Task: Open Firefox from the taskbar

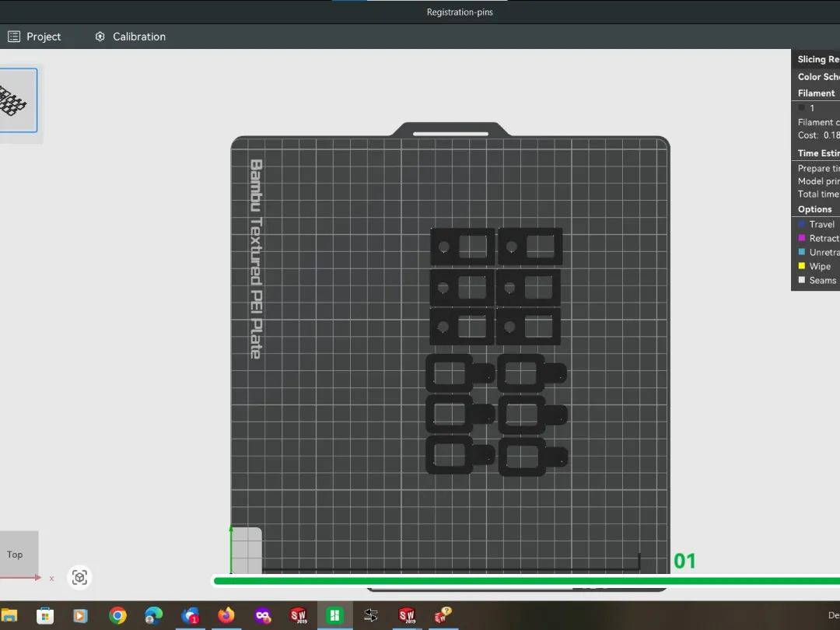Action: click(226, 615)
